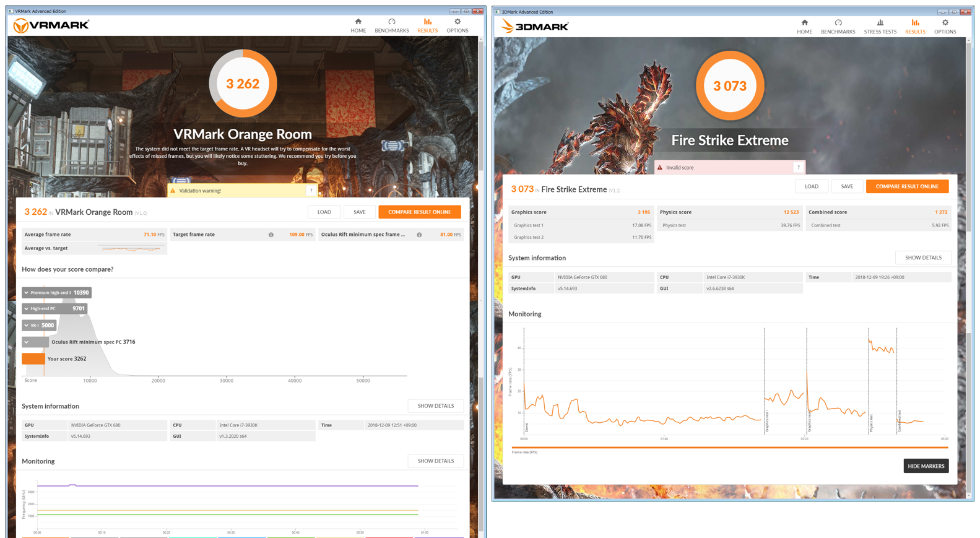Click the 3DMark 3 073 score circle
The image size is (980, 538).
730,85
